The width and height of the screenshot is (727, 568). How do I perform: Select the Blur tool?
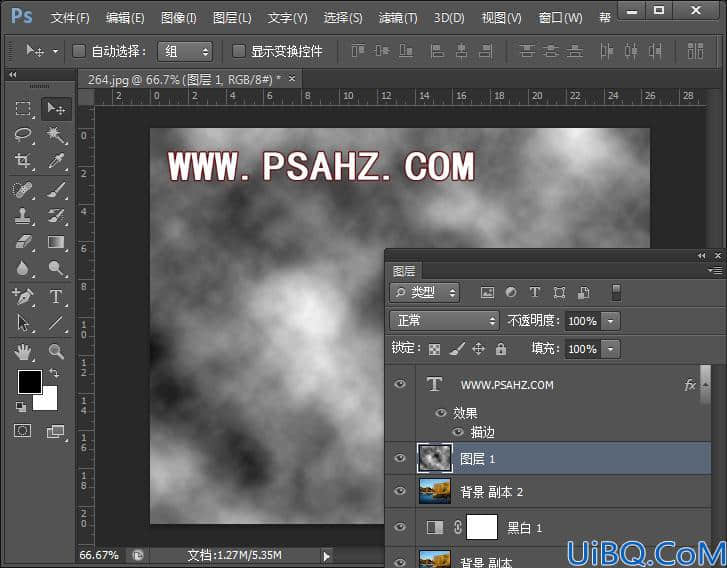pos(23,268)
